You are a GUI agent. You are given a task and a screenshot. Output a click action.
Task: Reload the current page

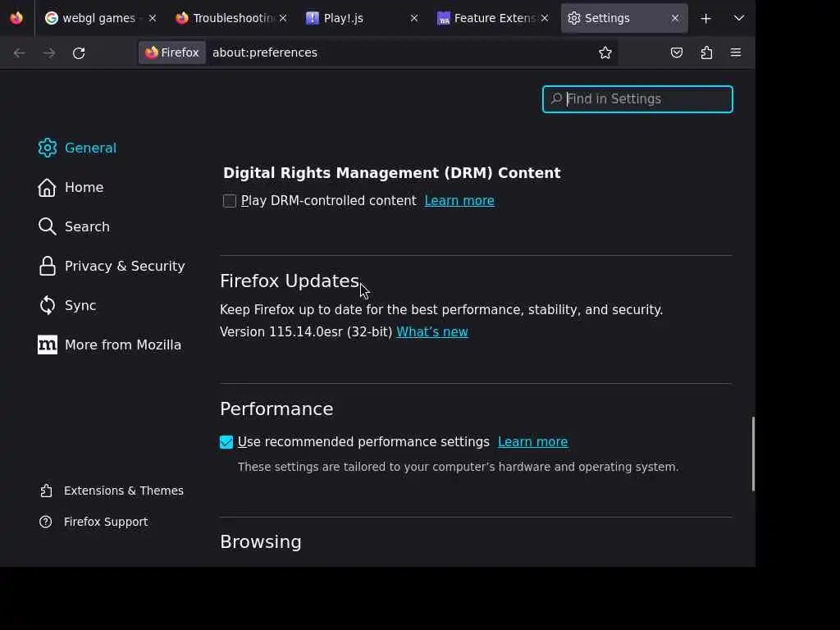pos(79,52)
